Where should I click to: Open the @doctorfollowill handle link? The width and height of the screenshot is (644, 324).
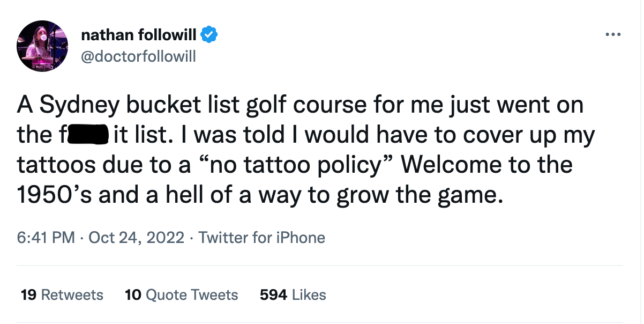click(x=138, y=56)
